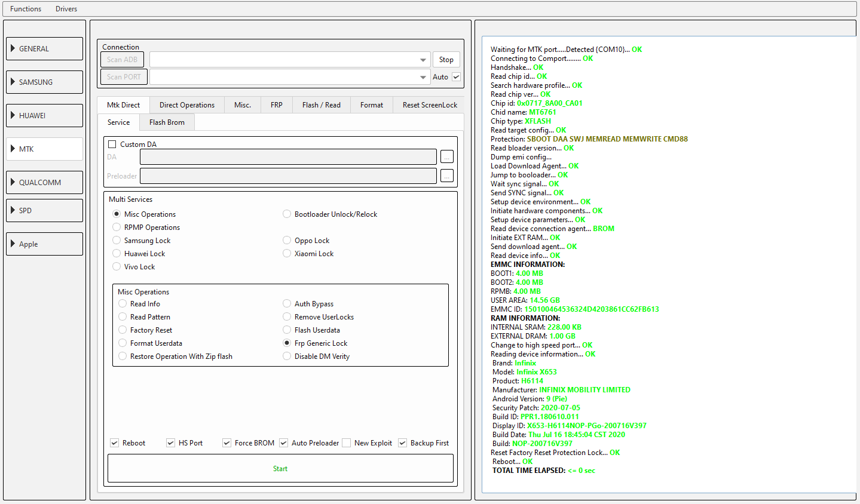Open the Format tab
This screenshot has width=860, height=504.
[372, 105]
